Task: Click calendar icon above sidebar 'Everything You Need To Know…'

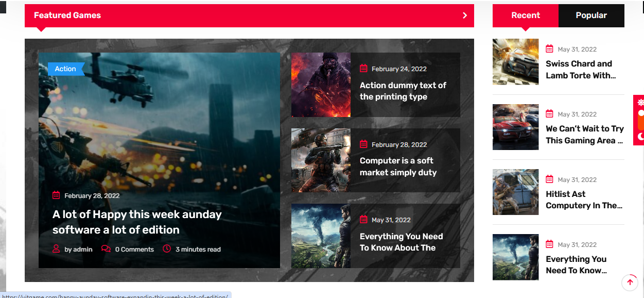Action: point(549,244)
